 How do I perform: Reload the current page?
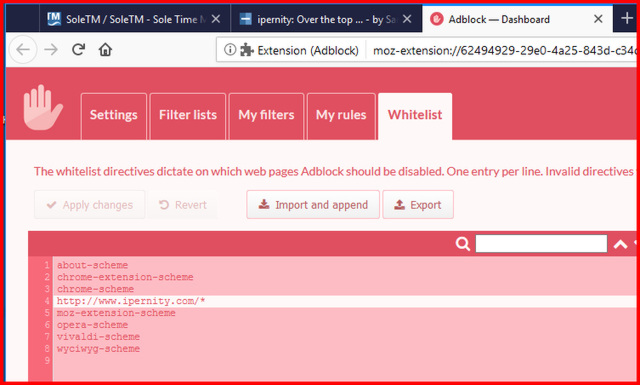point(78,50)
